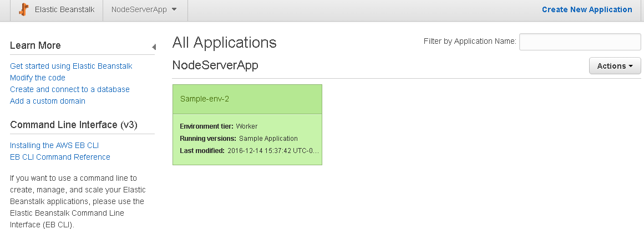Open the NodeServerApp dropdown in header
The width and height of the screenshot is (644, 229).
point(145,9)
